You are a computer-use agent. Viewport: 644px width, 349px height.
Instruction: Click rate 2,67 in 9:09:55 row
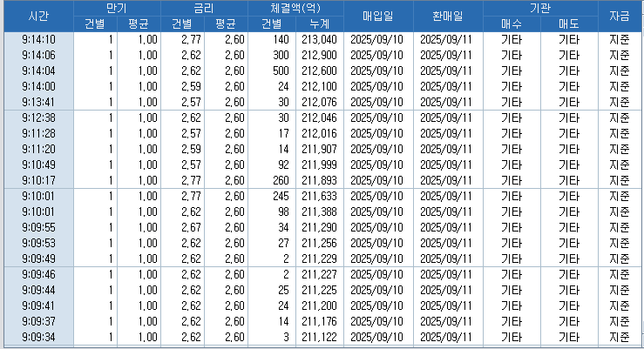(183, 228)
